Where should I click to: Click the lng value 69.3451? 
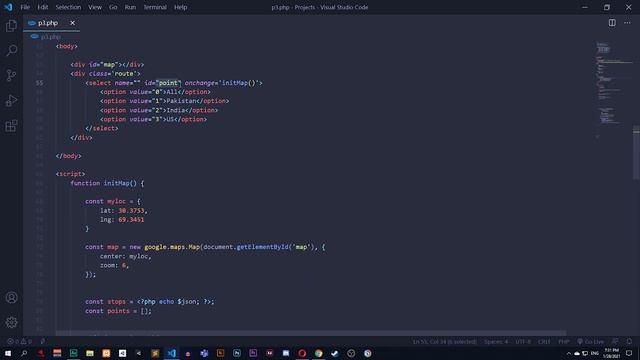pyautogui.click(x=131, y=220)
